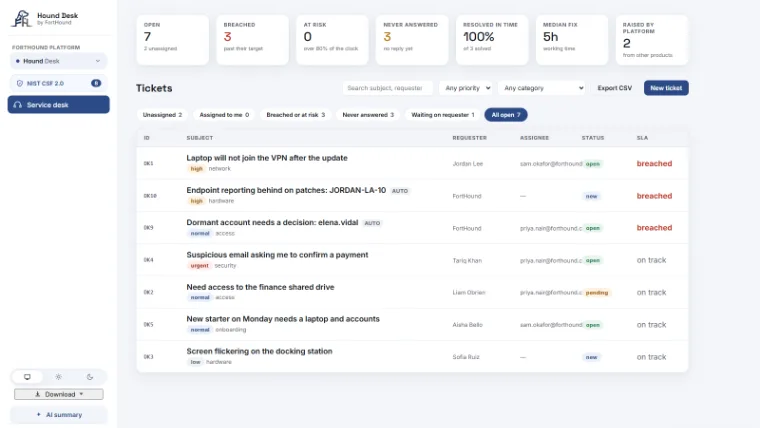Click requester Tariq Khan
This screenshot has height=428, width=760.
[x=467, y=261]
